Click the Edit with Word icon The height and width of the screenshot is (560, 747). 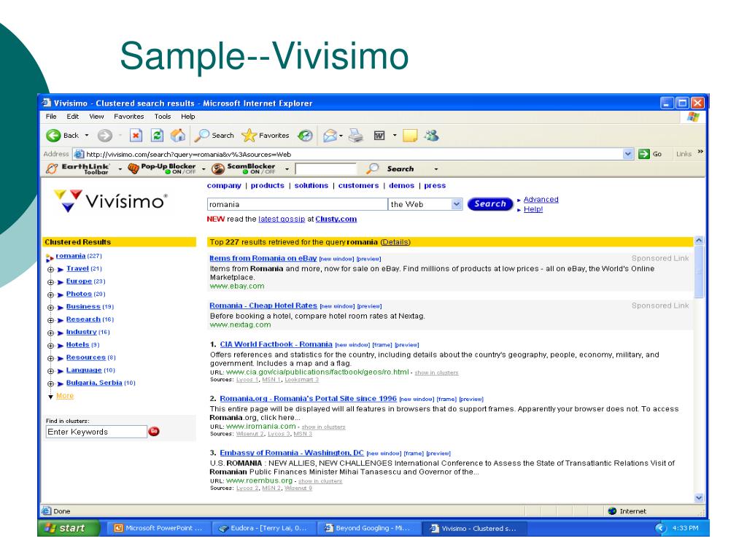pyautogui.click(x=379, y=136)
